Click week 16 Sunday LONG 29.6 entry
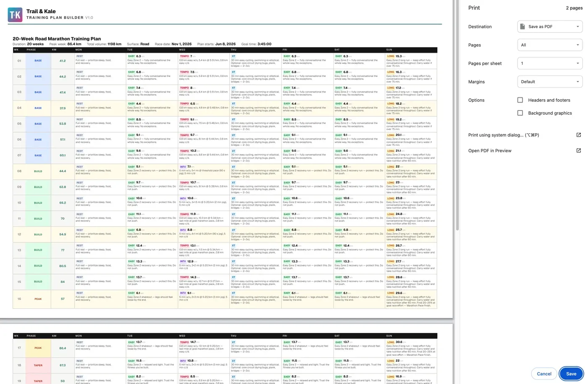588x384 pixels. pyautogui.click(x=411, y=299)
